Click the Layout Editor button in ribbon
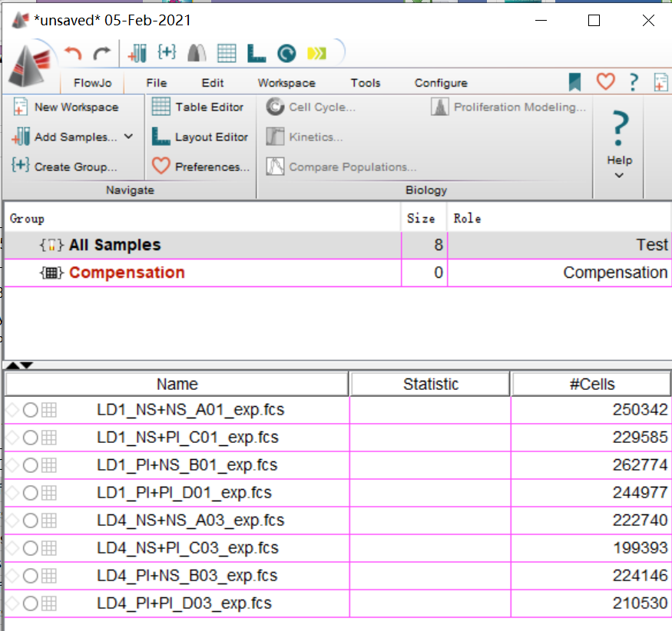This screenshot has width=672, height=631. point(200,137)
